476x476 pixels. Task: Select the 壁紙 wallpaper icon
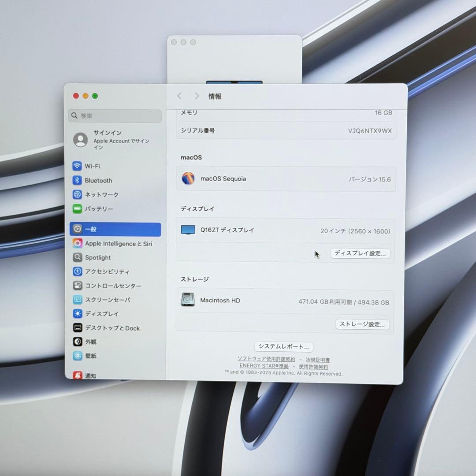click(78, 356)
